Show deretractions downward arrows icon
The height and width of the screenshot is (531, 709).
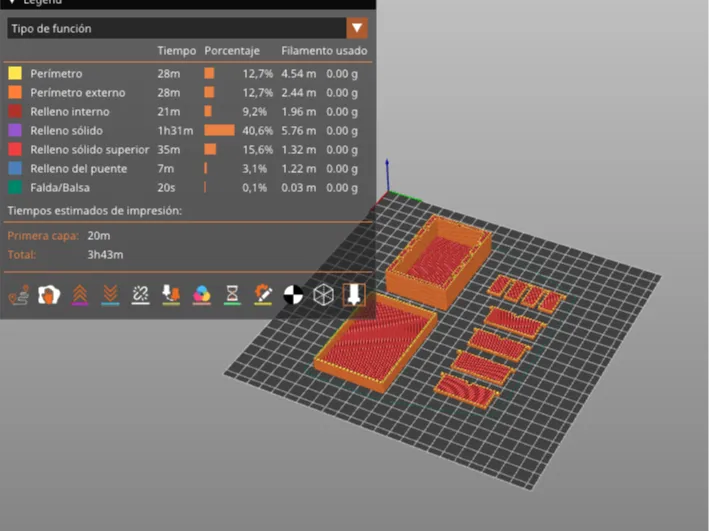pos(110,295)
